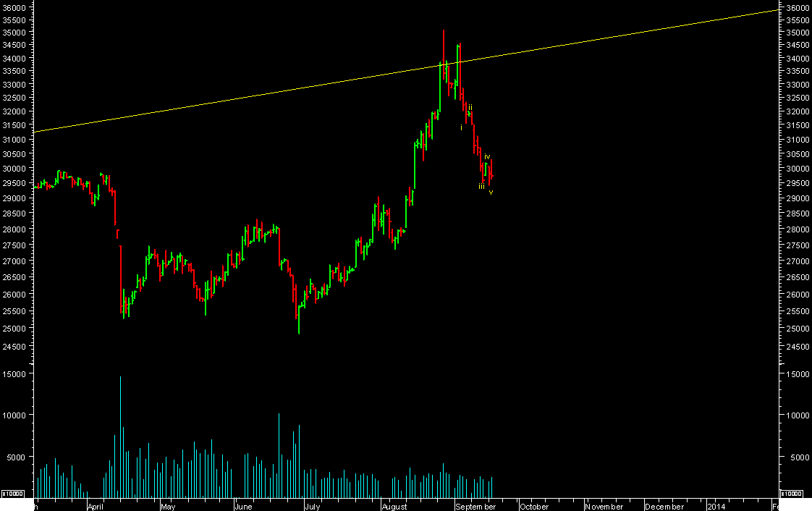The image size is (812, 511).
Task: Click the wave 'iii' label
Action: pos(481,187)
